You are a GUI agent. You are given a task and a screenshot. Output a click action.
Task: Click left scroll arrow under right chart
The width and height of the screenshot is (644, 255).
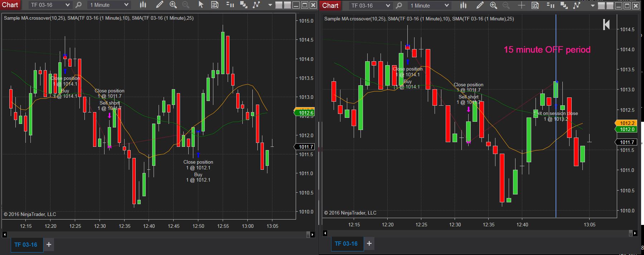[x=325, y=233]
